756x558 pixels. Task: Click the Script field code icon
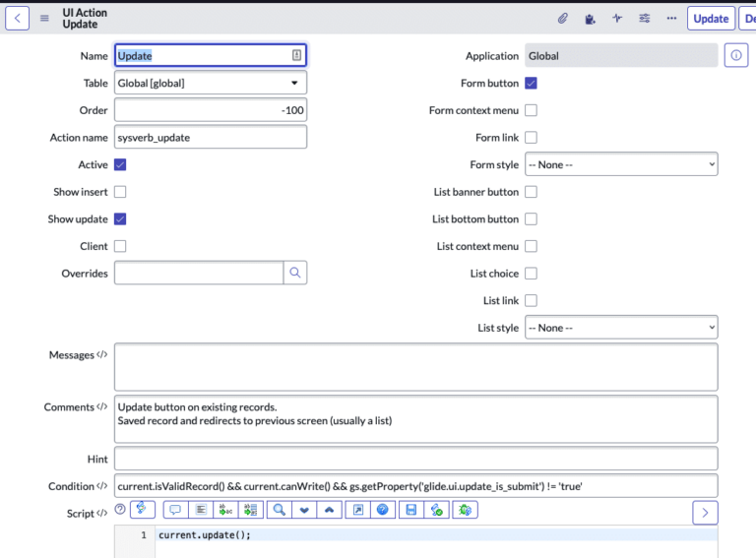point(101,513)
